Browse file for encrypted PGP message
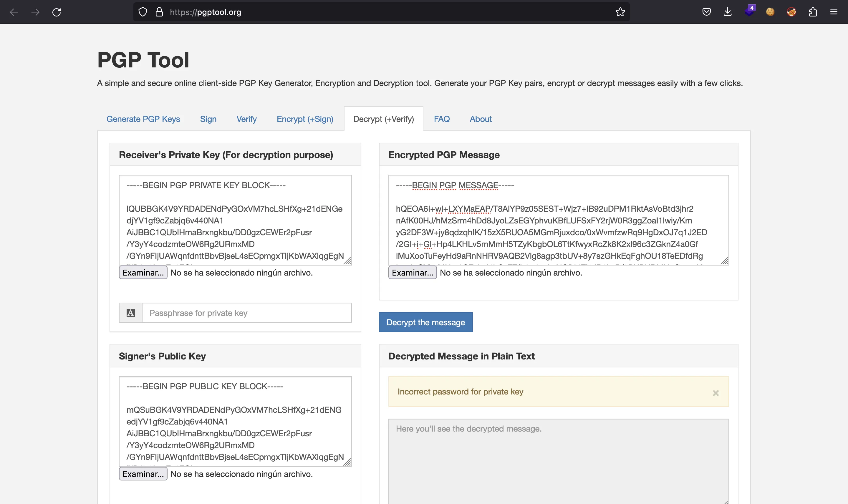Image resolution: width=848 pixels, height=504 pixels. [x=412, y=273]
